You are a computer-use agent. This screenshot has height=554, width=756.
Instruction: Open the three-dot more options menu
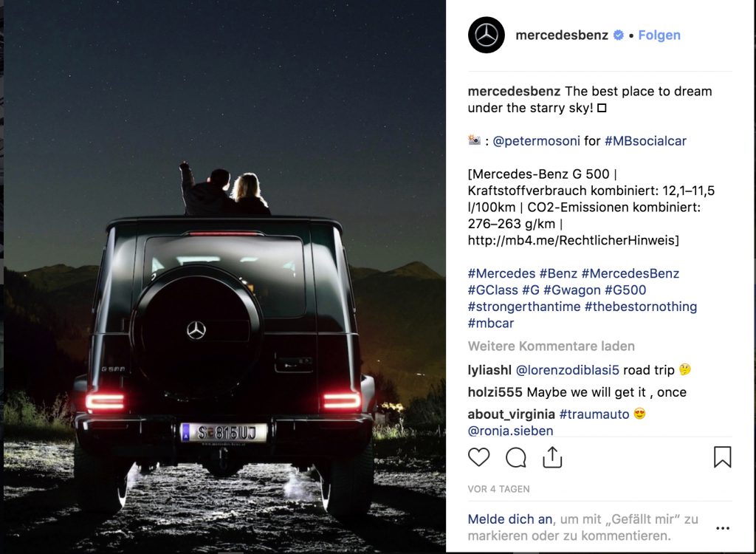[723, 528]
